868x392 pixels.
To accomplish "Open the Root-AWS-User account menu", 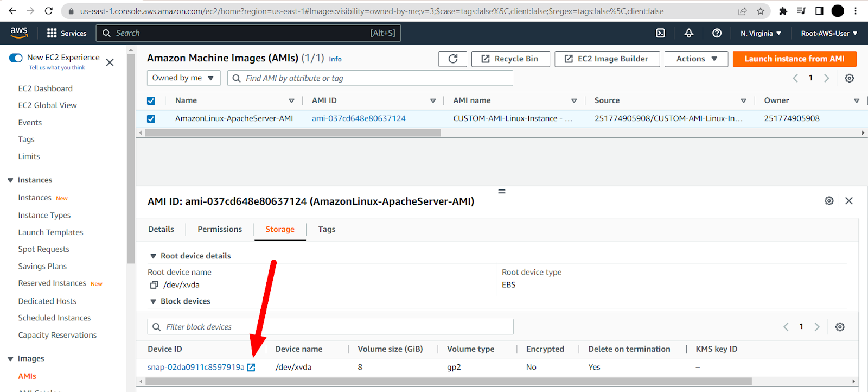I will pyautogui.click(x=829, y=33).
